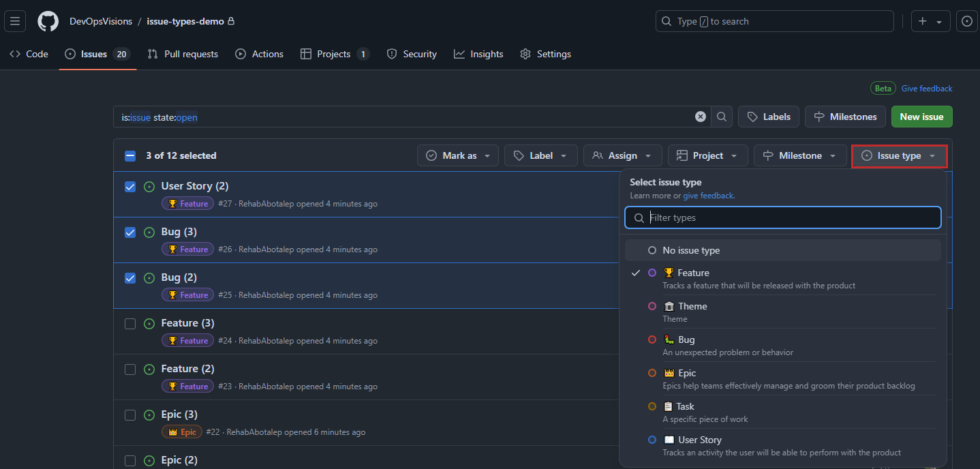
Task: Open the create new plus dropdown
Action: (930, 21)
